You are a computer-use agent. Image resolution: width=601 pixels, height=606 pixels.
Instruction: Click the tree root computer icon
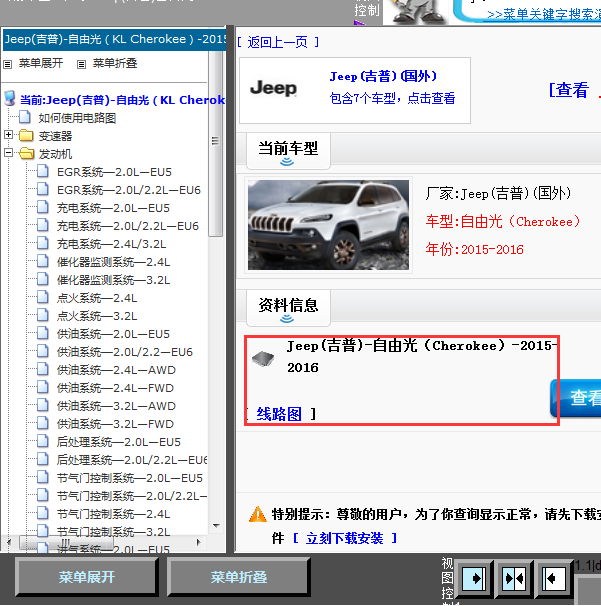(x=10, y=99)
